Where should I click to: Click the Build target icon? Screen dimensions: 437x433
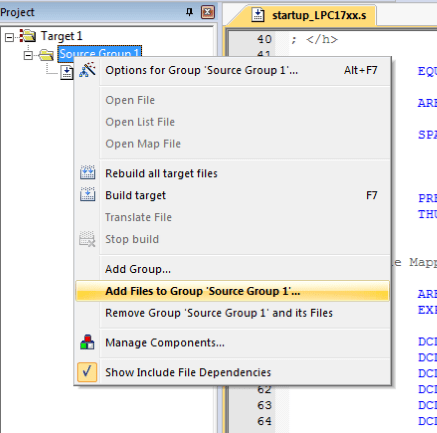[x=87, y=194]
